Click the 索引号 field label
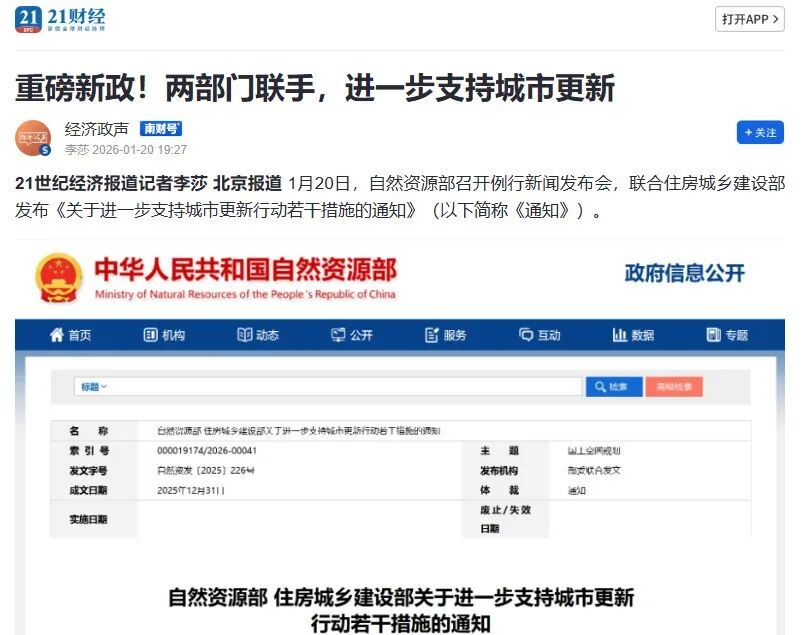805x635 pixels. click(89, 451)
